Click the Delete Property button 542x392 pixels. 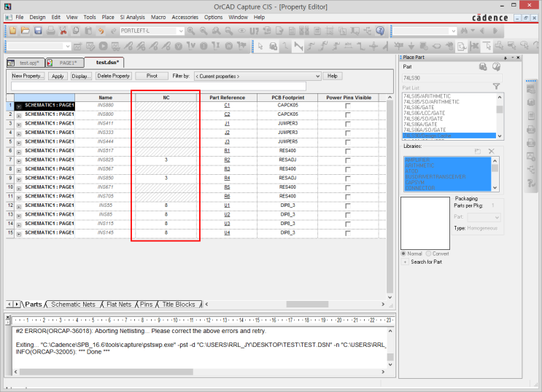pos(113,76)
